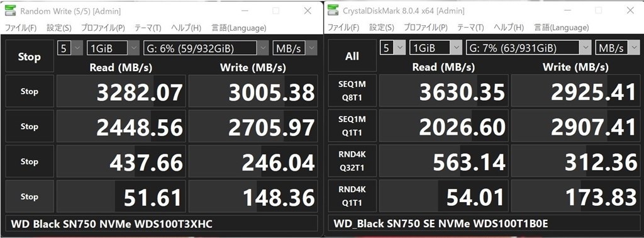Expand the G: 7% drive selection dropdown

pos(529,48)
